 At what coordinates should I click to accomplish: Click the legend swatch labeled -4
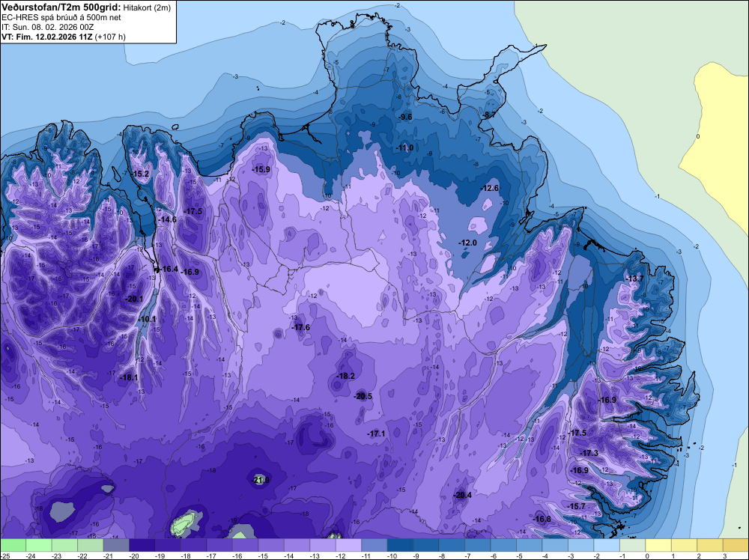pos(554,546)
